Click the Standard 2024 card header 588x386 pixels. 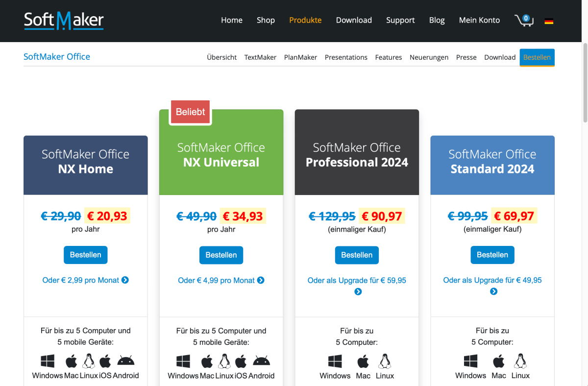(x=492, y=165)
